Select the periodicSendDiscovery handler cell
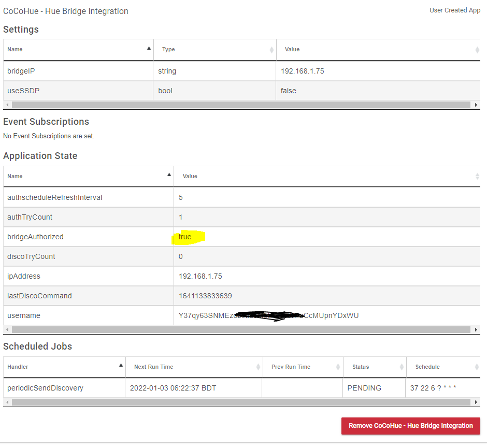 coord(46,388)
